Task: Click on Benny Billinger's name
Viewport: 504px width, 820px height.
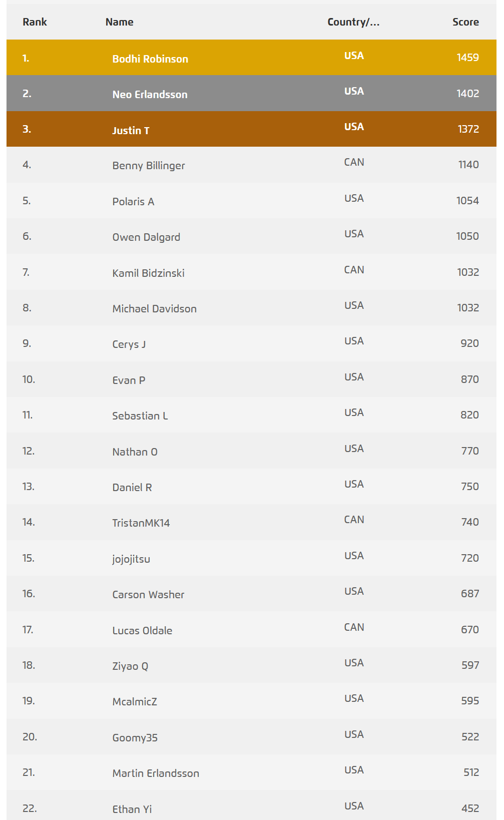Action: (x=149, y=166)
